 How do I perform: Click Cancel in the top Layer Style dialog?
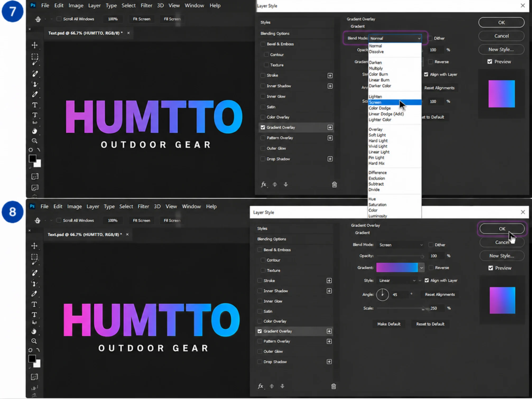point(501,36)
